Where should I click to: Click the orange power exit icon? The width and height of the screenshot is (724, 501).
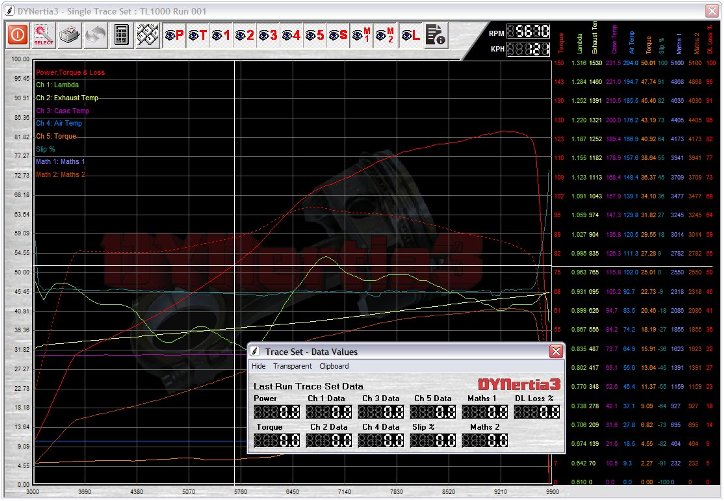(18, 35)
